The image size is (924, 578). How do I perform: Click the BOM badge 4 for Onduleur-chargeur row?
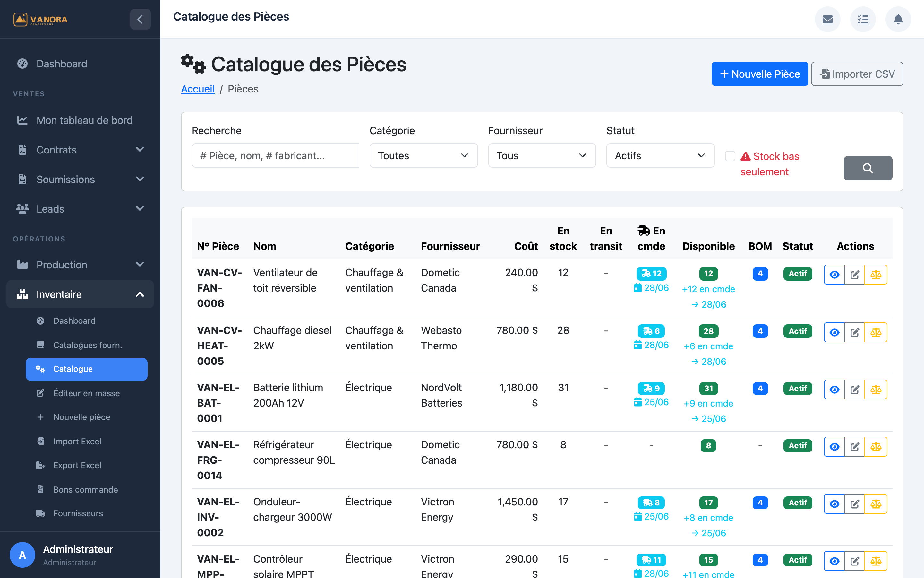pyautogui.click(x=760, y=503)
